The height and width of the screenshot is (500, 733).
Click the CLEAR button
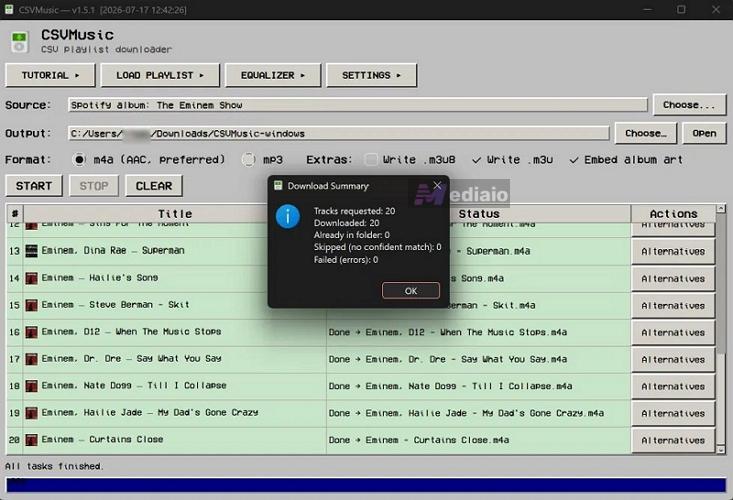click(154, 186)
